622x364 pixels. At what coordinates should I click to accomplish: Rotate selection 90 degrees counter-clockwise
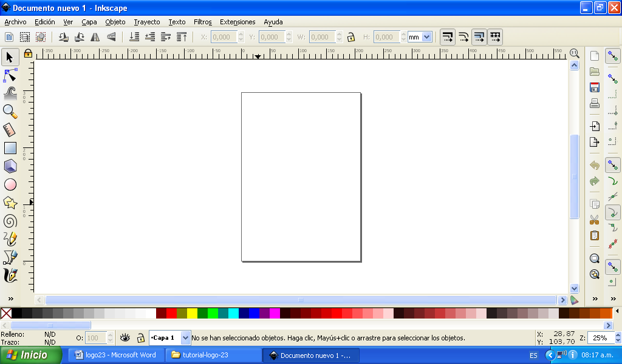(x=63, y=37)
